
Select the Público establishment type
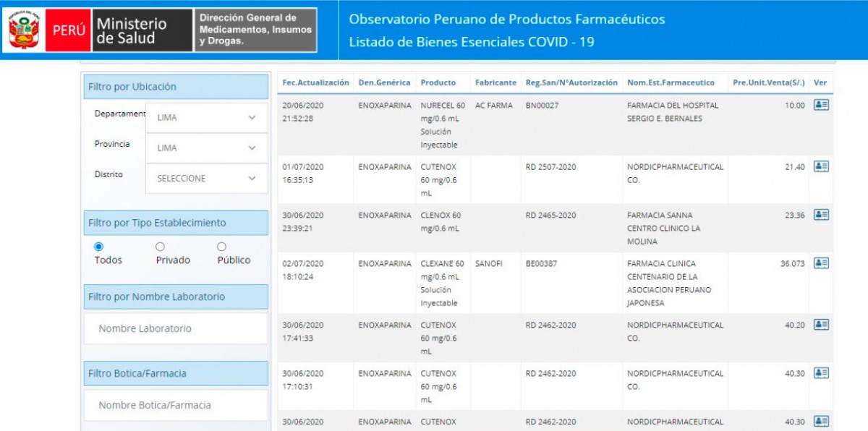tap(221, 247)
